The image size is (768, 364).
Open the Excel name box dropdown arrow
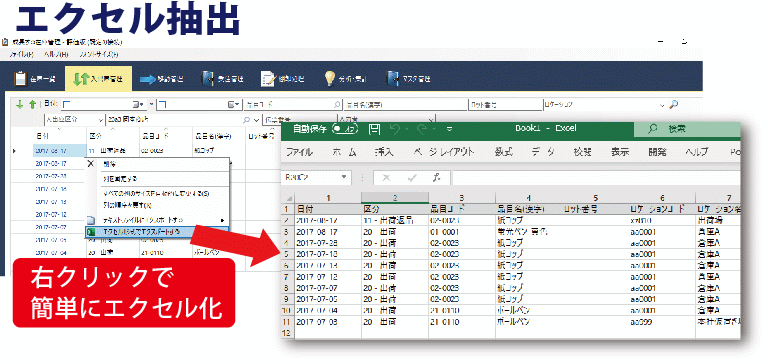[345, 177]
